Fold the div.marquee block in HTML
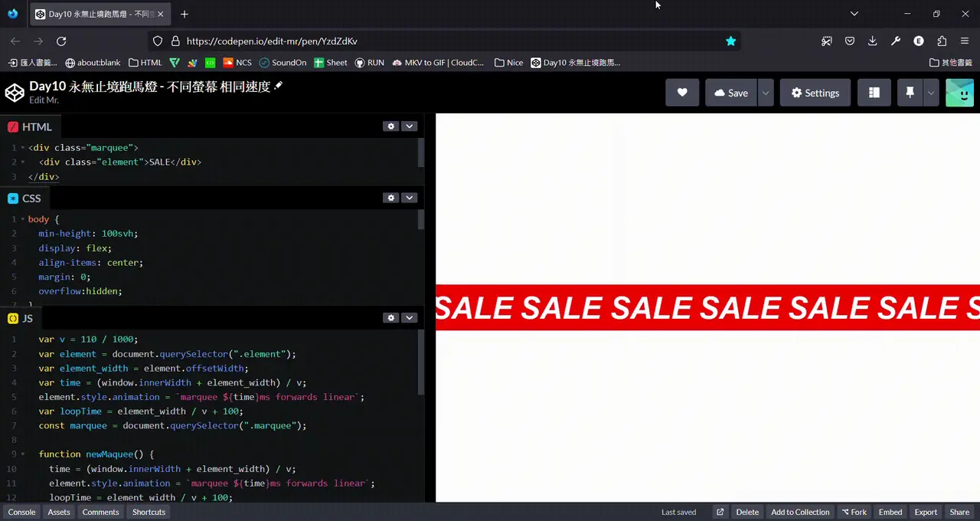 (x=23, y=147)
